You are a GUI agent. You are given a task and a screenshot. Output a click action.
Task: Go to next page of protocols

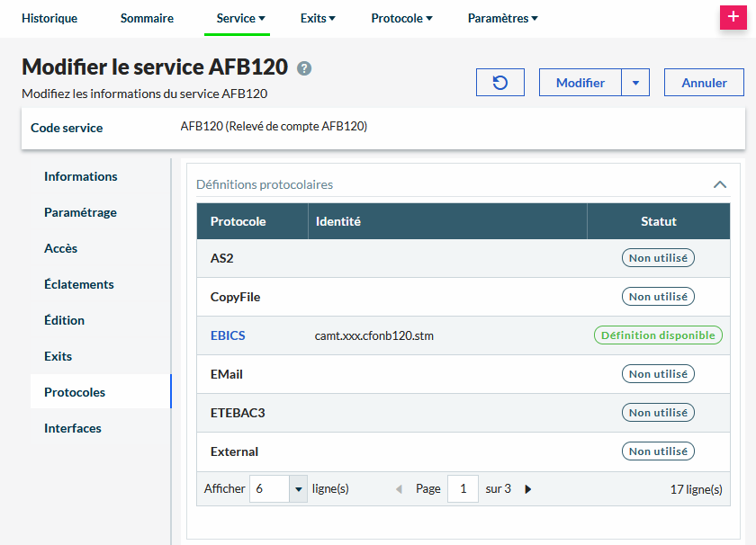click(x=528, y=489)
